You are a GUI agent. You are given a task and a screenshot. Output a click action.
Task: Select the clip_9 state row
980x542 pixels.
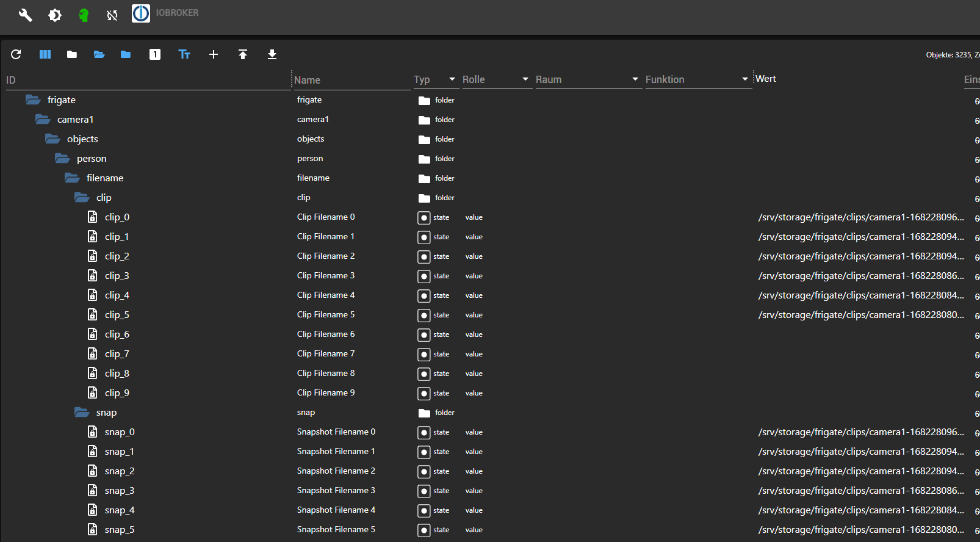[x=490, y=392]
